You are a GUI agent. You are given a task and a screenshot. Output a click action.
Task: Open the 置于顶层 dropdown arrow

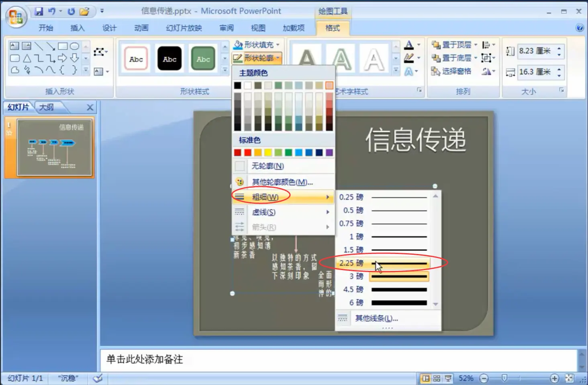[x=476, y=45]
